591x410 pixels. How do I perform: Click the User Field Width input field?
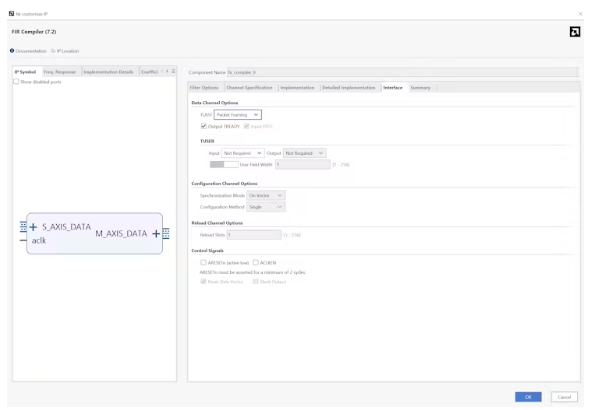[303, 164]
